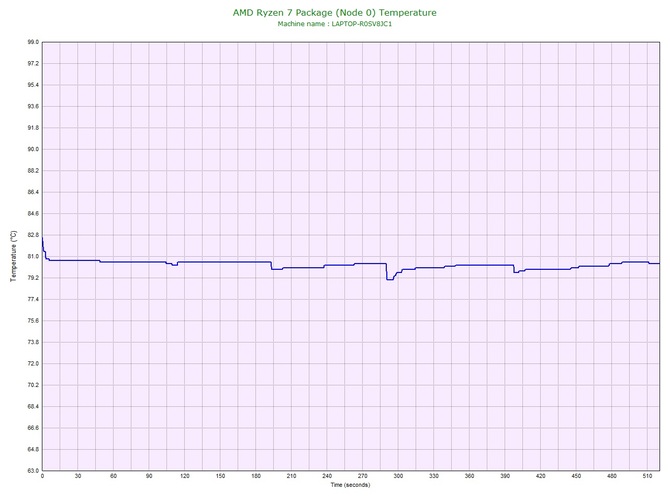This screenshot has height=502, width=670.
Task: Click the 64.8 y-axis tick label
Action: 33,449
